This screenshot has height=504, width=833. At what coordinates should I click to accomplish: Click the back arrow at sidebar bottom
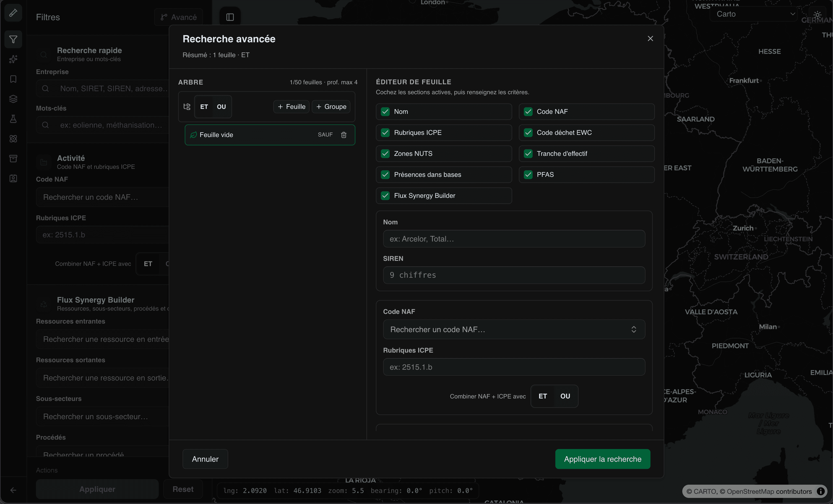[13, 490]
